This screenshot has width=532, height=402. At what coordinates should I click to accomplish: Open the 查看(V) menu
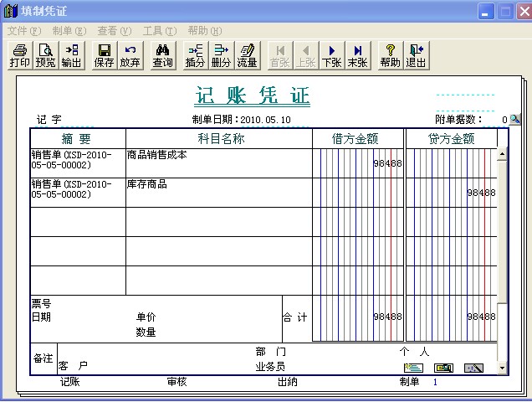coord(115,31)
